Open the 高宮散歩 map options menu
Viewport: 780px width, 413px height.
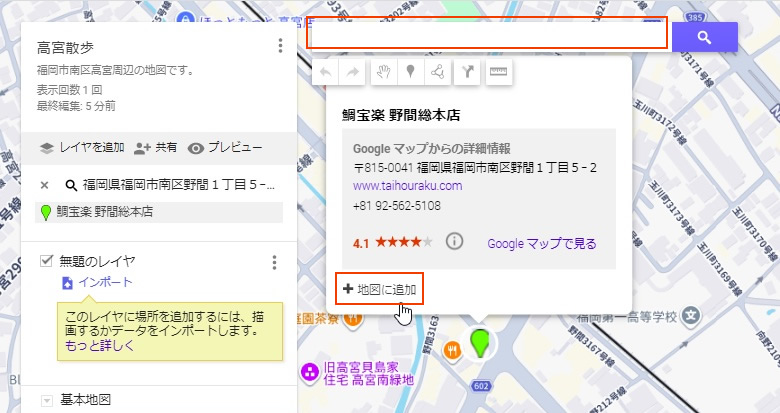(281, 46)
